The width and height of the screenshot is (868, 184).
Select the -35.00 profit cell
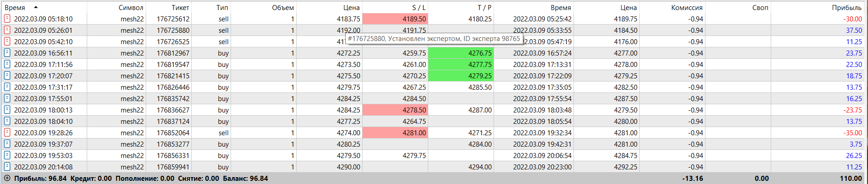[x=852, y=133]
